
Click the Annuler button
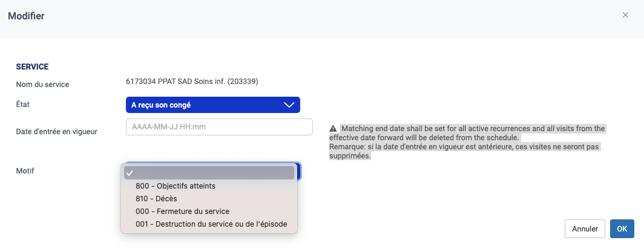pyautogui.click(x=585, y=229)
